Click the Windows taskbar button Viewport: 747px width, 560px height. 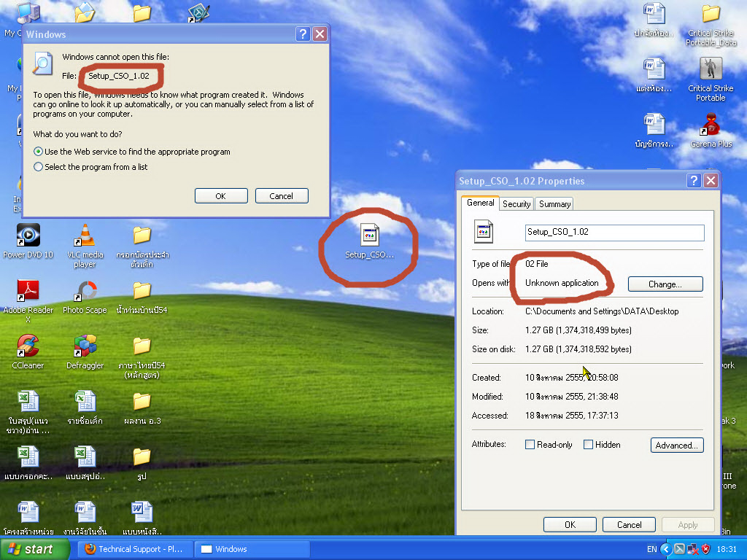point(252,549)
